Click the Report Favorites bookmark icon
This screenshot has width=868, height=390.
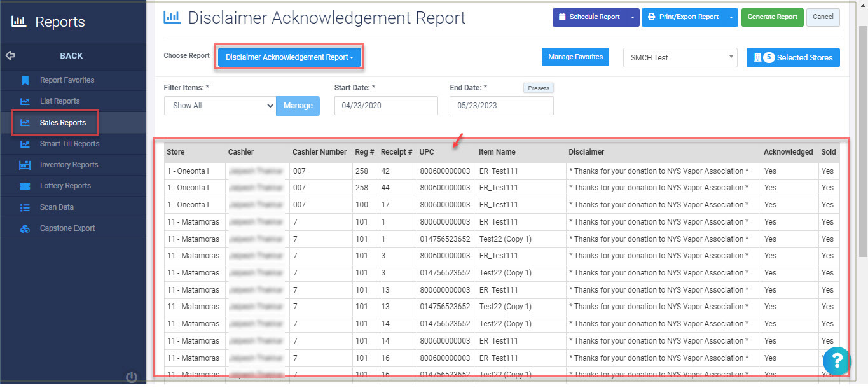pos(25,80)
